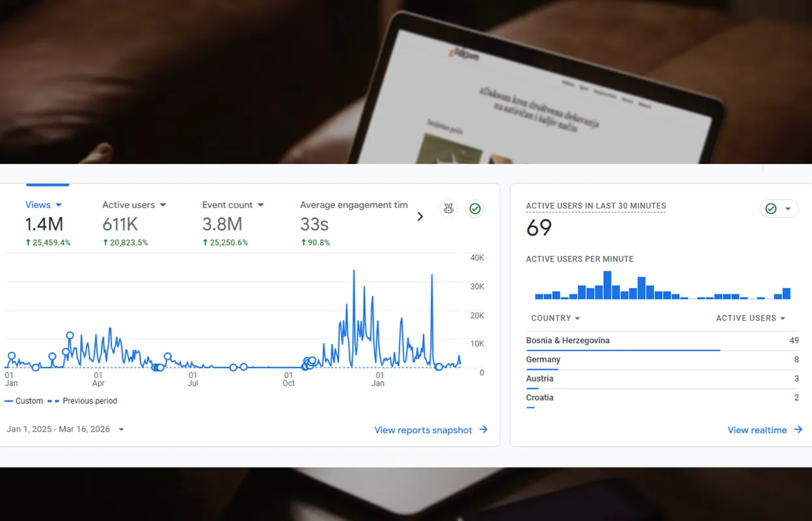812x521 pixels.
Task: Click the Bosnia & Herzegovina country row
Action: tap(662, 341)
